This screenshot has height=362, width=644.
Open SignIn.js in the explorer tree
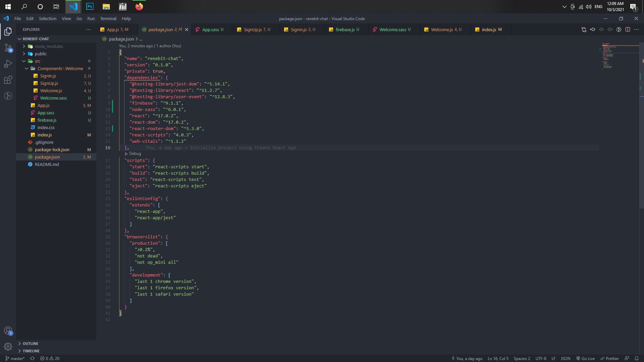click(56, 76)
